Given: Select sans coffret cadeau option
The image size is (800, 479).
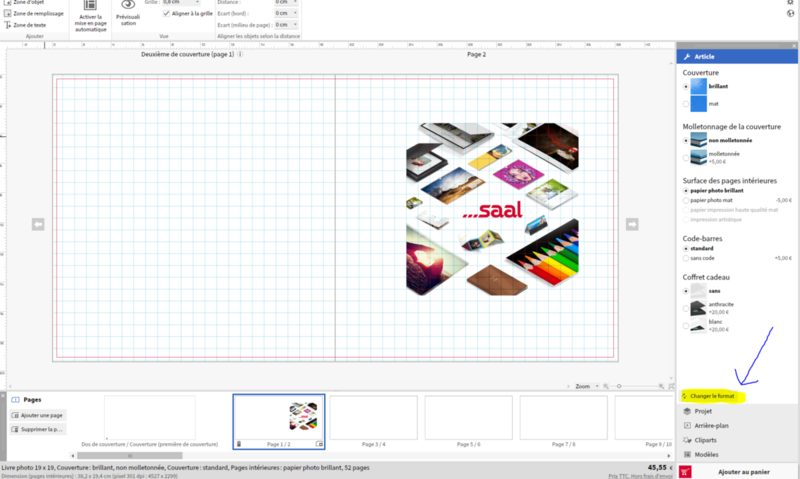Looking at the screenshot, I should tap(686, 291).
